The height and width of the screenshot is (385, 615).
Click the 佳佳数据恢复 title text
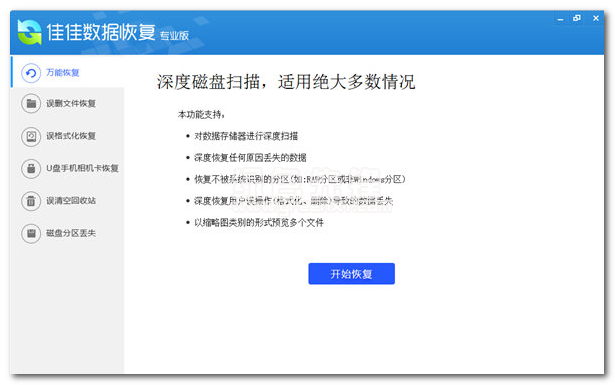point(101,32)
